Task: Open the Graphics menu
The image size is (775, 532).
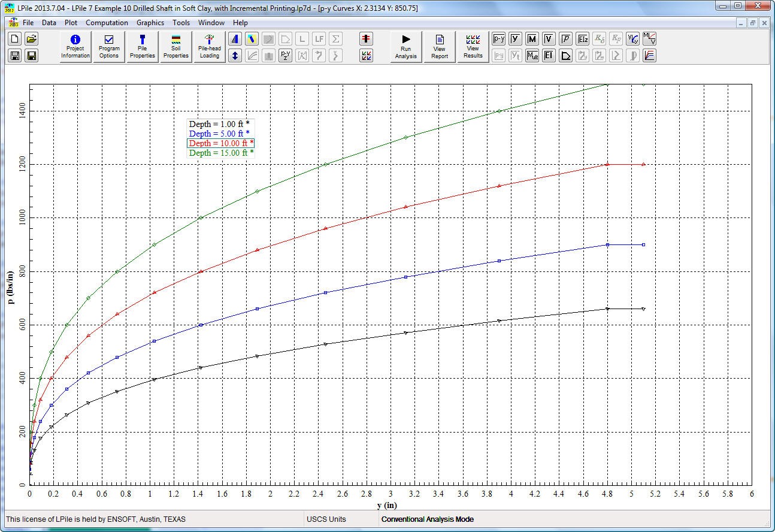Action: 150,23
